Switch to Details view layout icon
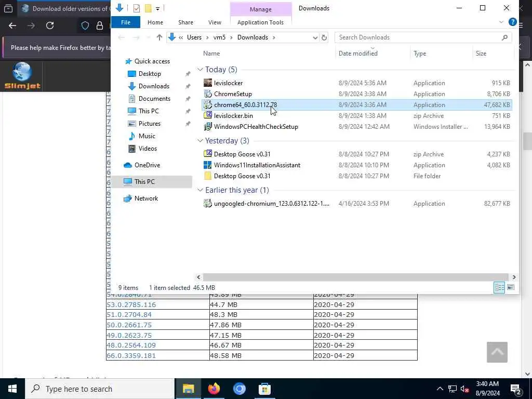The image size is (532, 399). (x=499, y=287)
